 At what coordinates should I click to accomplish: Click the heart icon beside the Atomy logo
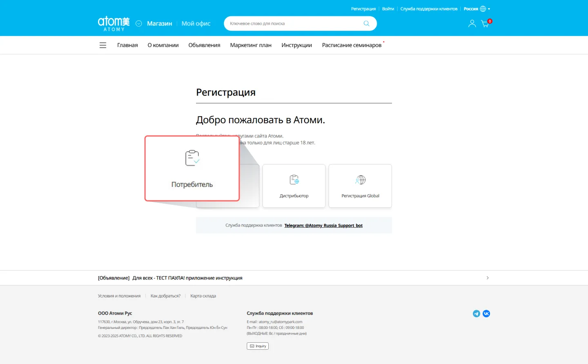[138, 23]
